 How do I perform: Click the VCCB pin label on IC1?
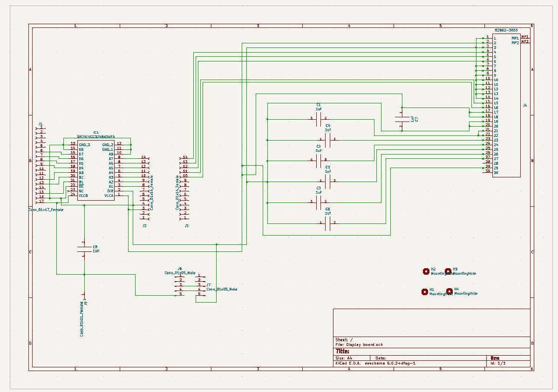(x=83, y=196)
